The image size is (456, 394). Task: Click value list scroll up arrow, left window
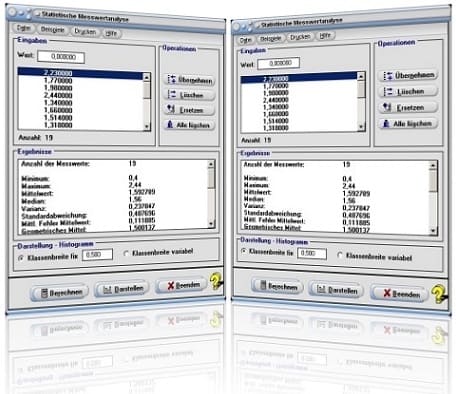[147, 77]
